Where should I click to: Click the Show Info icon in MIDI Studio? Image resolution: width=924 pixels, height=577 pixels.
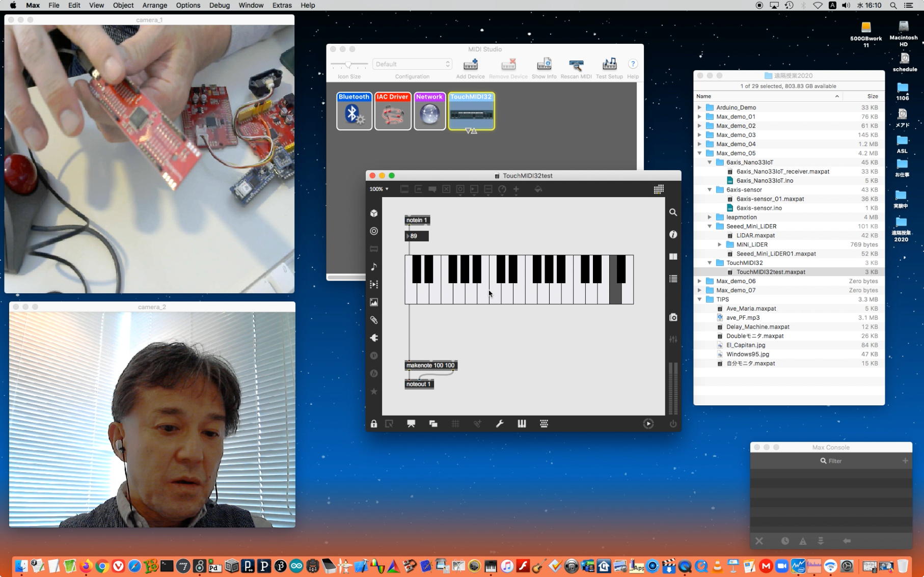tap(543, 65)
